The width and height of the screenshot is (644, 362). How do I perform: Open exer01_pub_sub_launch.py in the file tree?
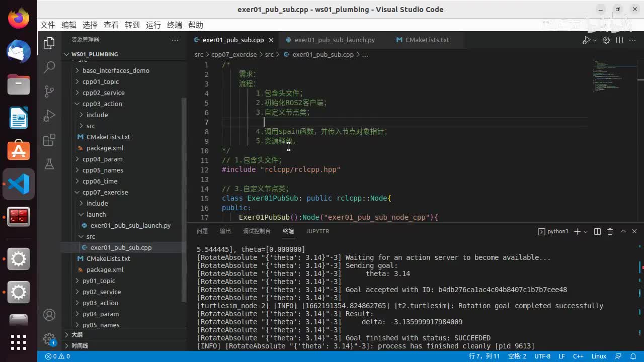point(130,225)
